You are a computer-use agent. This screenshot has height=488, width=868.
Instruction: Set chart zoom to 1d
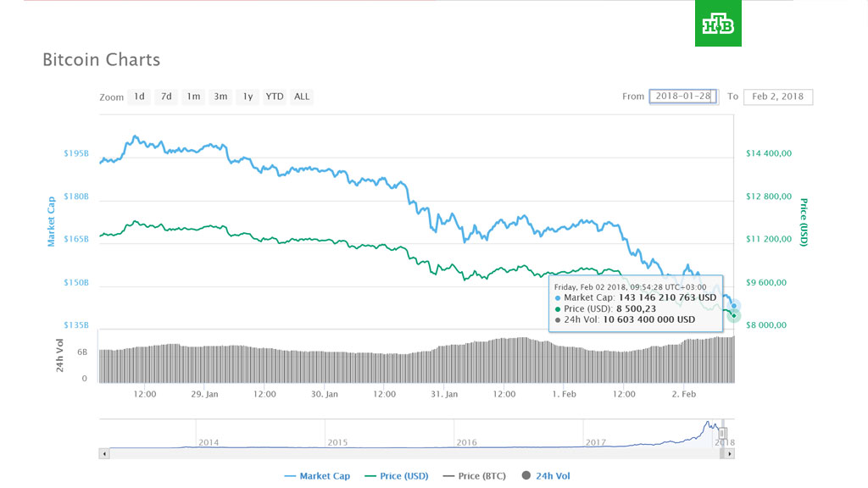[x=139, y=97]
